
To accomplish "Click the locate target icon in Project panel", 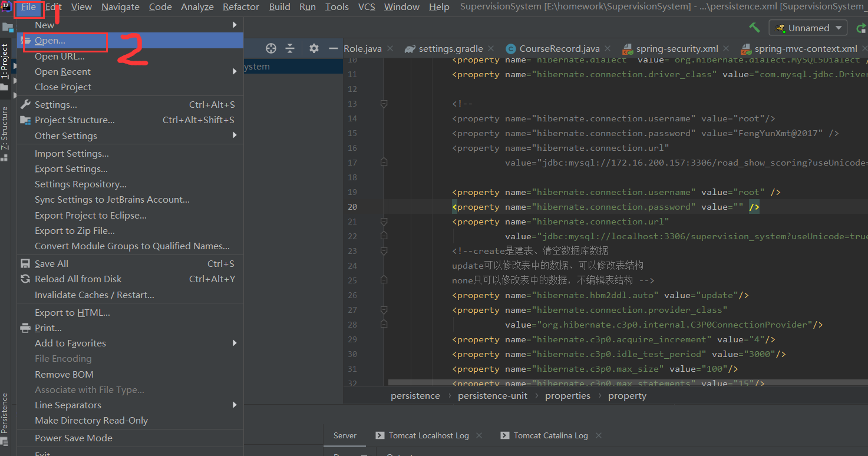I will point(271,48).
